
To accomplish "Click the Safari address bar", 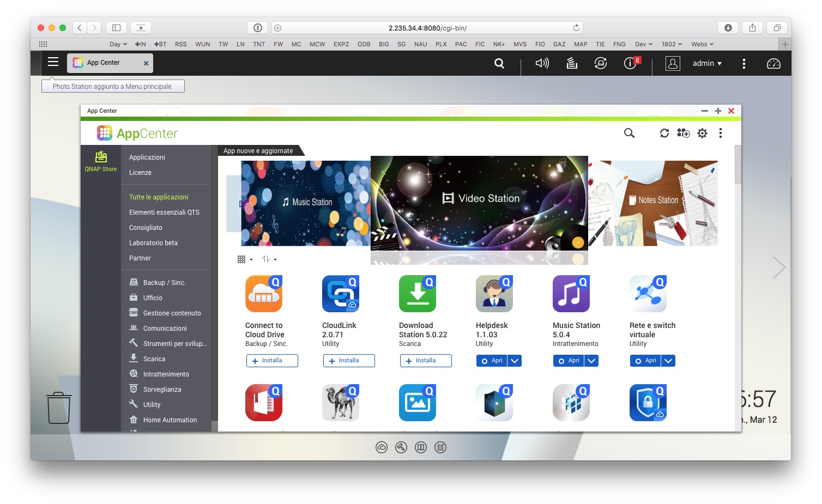I will point(427,28).
